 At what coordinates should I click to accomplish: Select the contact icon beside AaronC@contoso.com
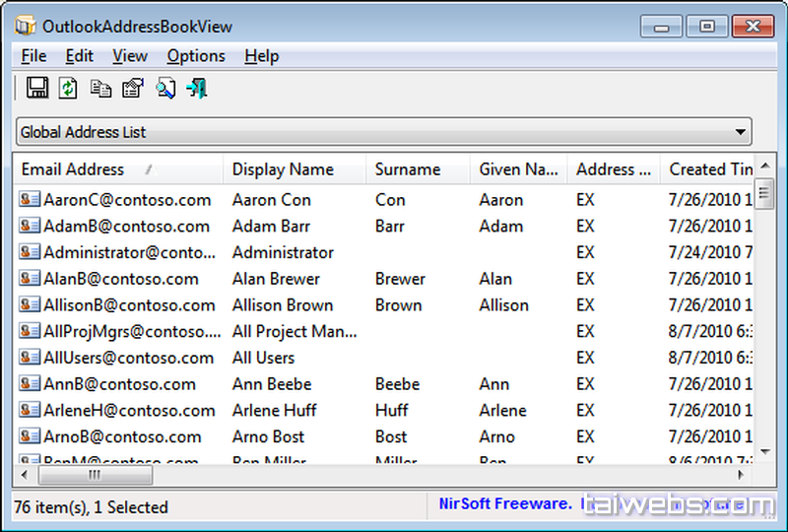click(30, 200)
